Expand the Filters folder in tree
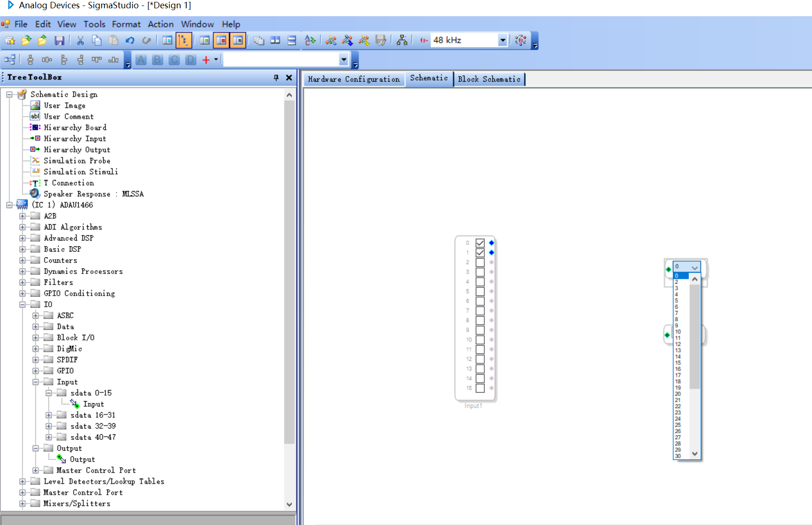Screen dimensions: 812x525 tap(22, 282)
